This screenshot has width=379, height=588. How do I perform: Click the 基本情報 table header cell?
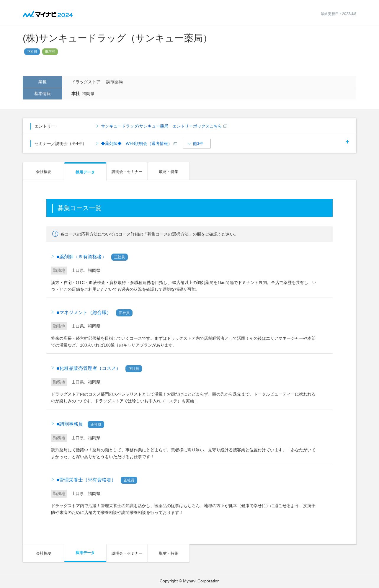pos(42,94)
